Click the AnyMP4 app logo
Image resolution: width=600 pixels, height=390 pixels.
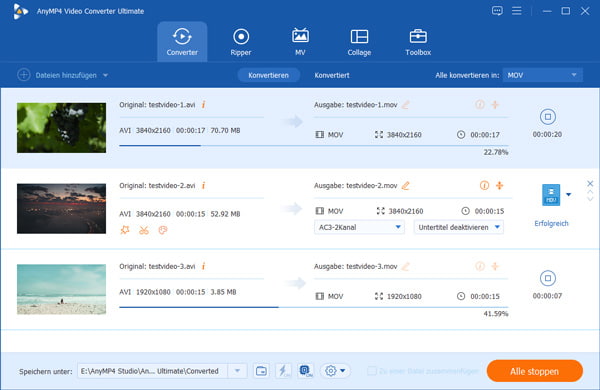tap(20, 11)
